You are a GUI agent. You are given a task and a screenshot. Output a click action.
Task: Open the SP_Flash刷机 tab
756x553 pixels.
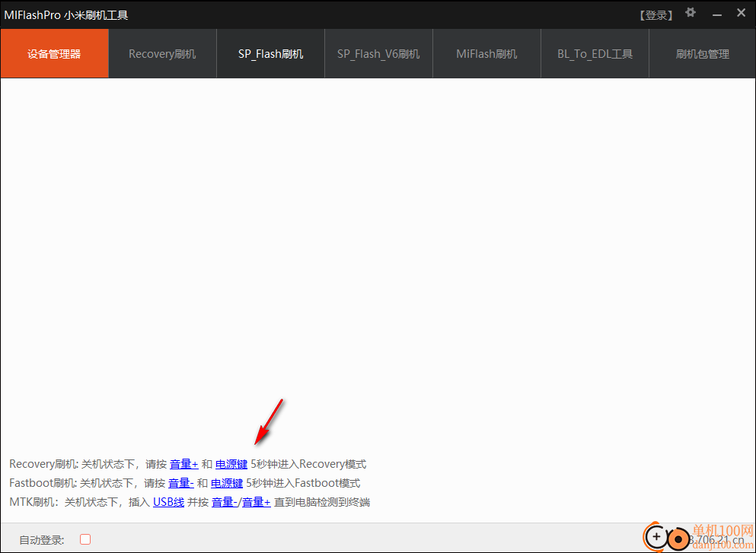[x=270, y=53]
